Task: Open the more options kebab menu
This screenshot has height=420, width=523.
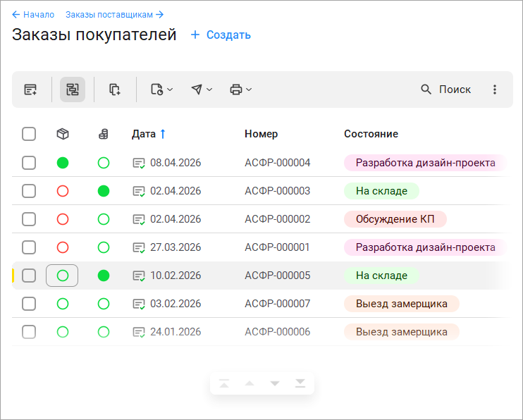Action: click(x=495, y=89)
